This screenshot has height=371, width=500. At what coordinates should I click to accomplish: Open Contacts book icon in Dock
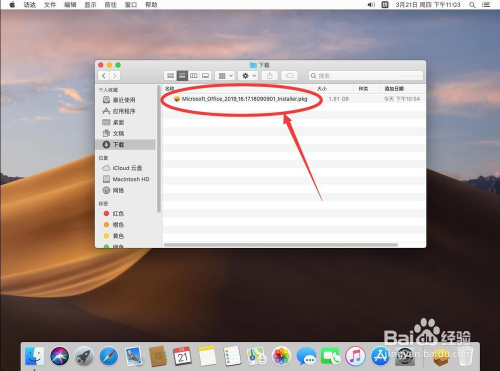click(158, 356)
